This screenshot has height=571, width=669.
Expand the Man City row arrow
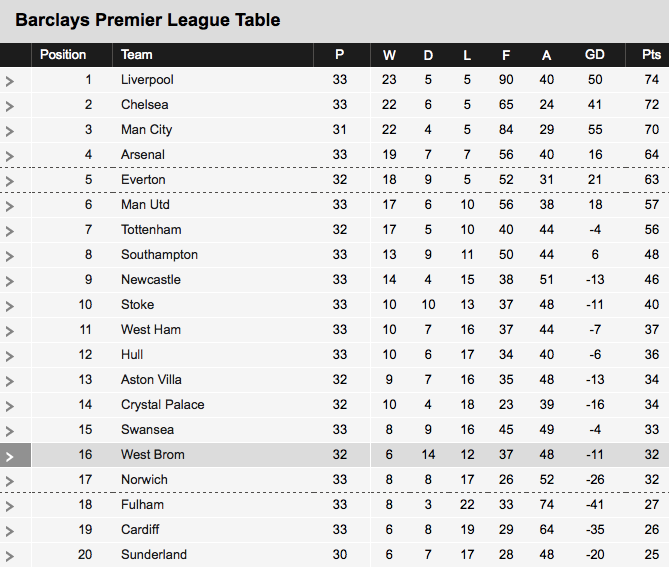(10, 131)
